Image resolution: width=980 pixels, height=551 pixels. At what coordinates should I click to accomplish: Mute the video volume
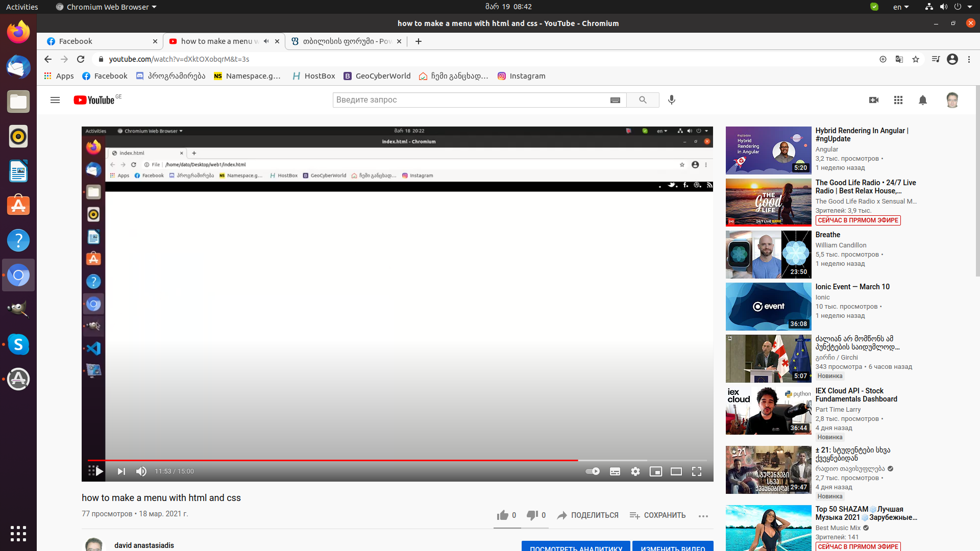point(141,471)
